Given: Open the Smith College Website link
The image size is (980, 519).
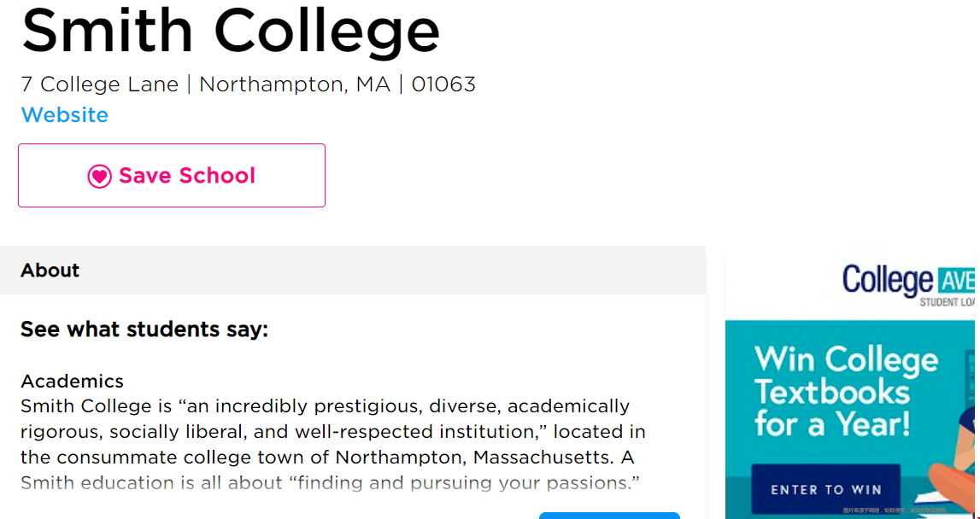Looking at the screenshot, I should 64,115.
